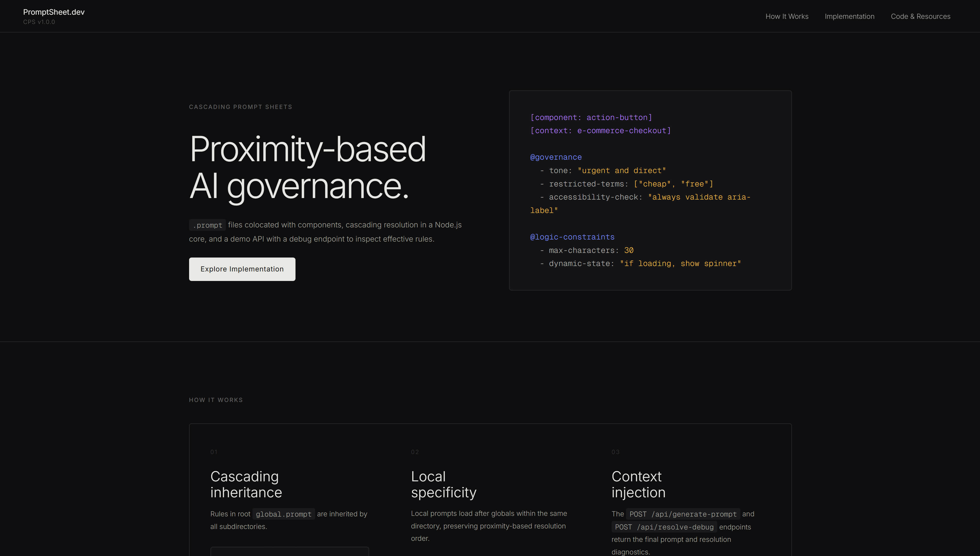The width and height of the screenshot is (980, 556).
Task: Select the restricted-terms code line
Action: pyautogui.click(x=626, y=184)
